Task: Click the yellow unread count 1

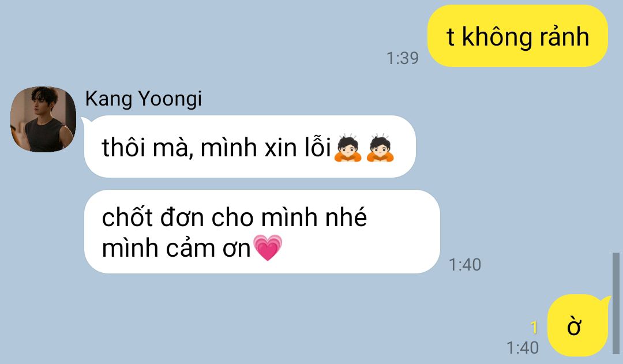Action: (x=534, y=328)
